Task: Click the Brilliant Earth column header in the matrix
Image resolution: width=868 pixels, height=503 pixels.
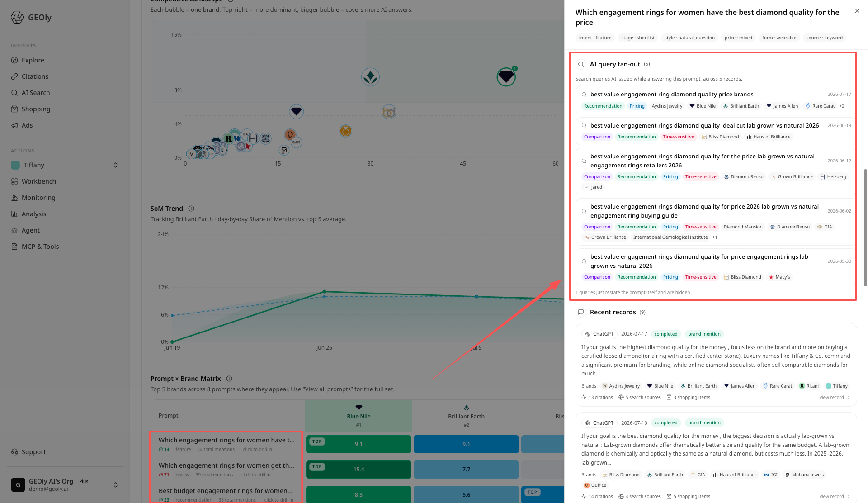Action: [466, 416]
